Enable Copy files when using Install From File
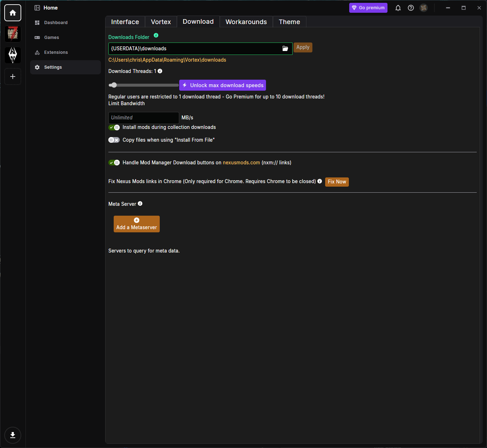487x448 pixels. 114,140
